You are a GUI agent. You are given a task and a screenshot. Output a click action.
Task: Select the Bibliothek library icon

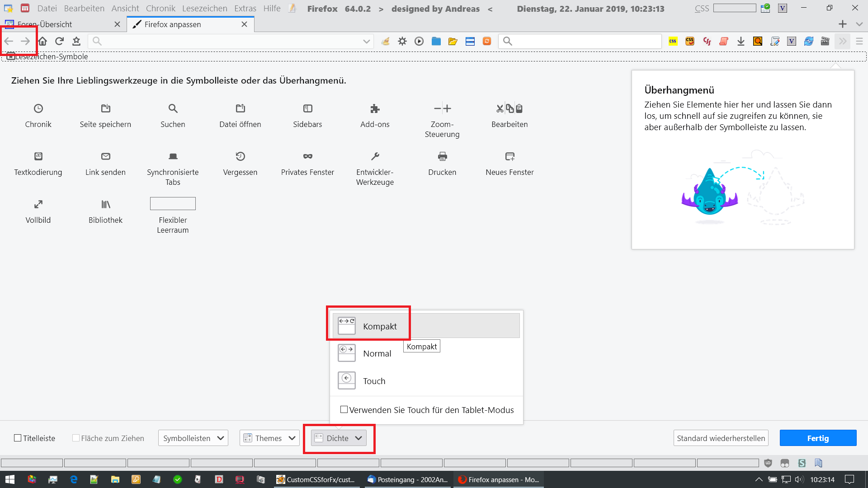point(105,204)
